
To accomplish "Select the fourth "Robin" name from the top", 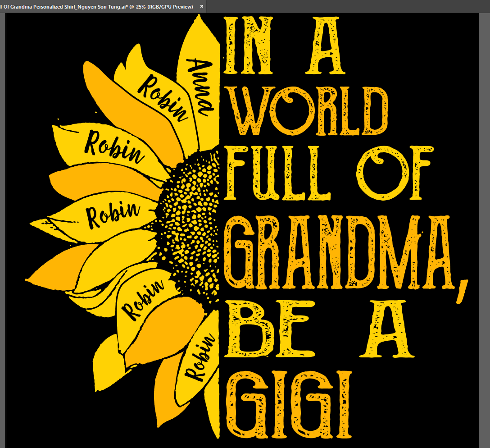I will tap(143, 298).
